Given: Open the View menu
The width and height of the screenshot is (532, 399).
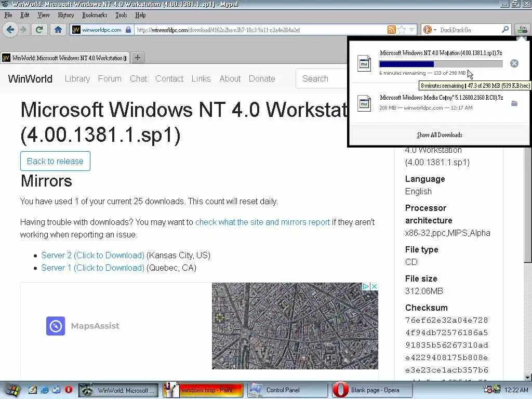Looking at the screenshot, I should tap(44, 15).
